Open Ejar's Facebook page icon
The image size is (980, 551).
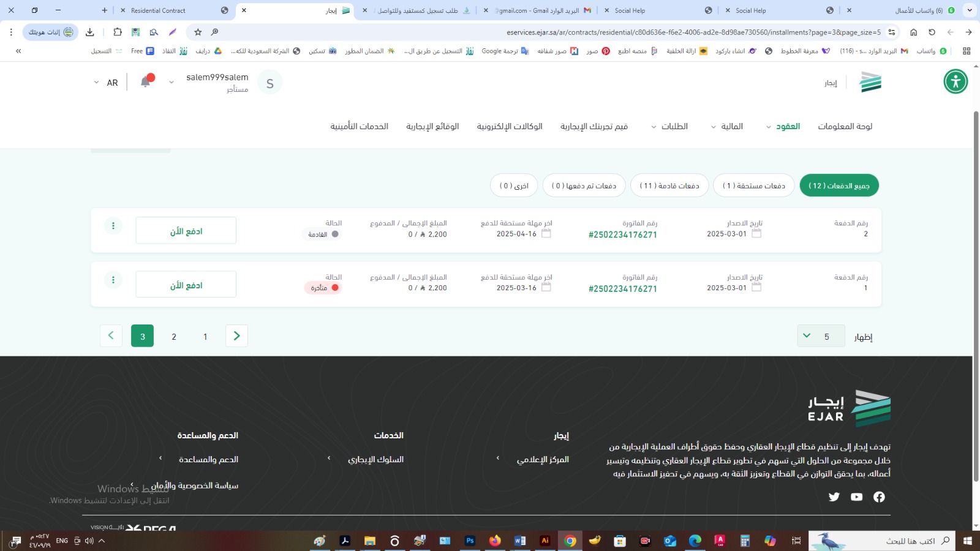[879, 497]
